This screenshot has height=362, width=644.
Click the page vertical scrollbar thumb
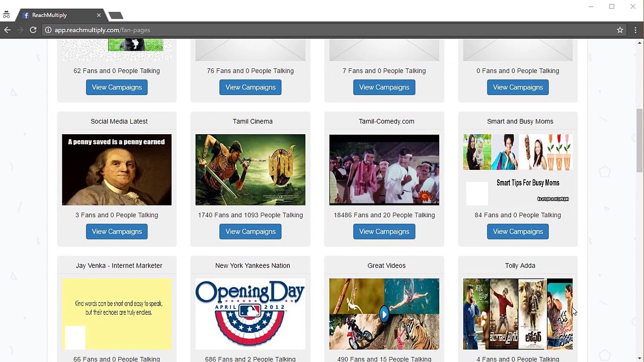pyautogui.click(x=639, y=140)
